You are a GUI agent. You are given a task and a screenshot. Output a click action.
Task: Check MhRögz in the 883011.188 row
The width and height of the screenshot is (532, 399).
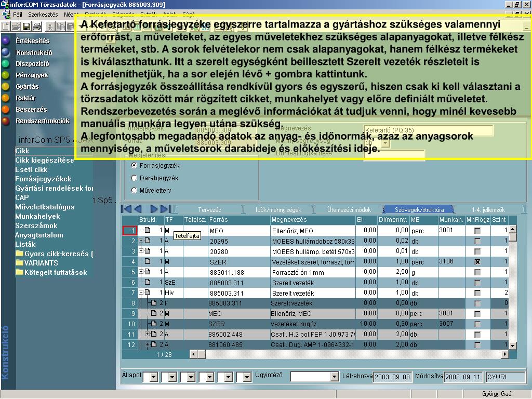pyautogui.click(x=477, y=272)
